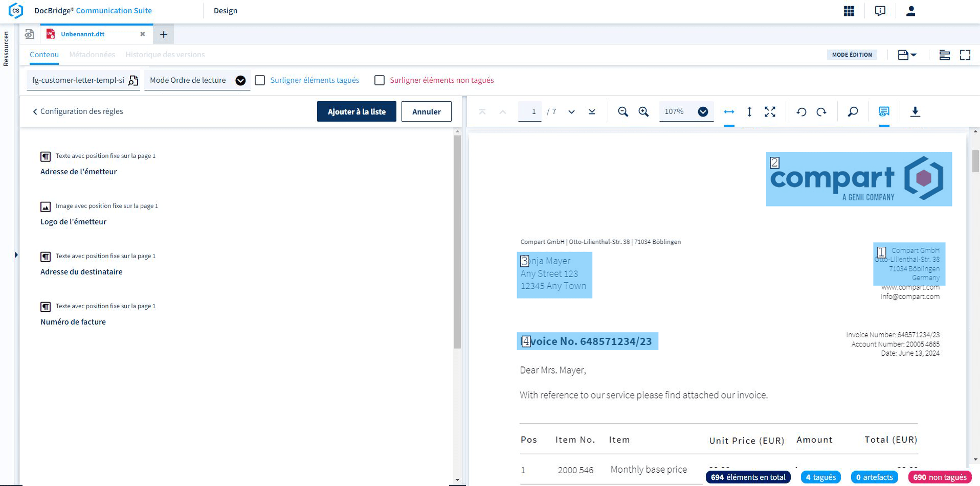Click the document viewer vertical scrollbar

click(x=975, y=161)
